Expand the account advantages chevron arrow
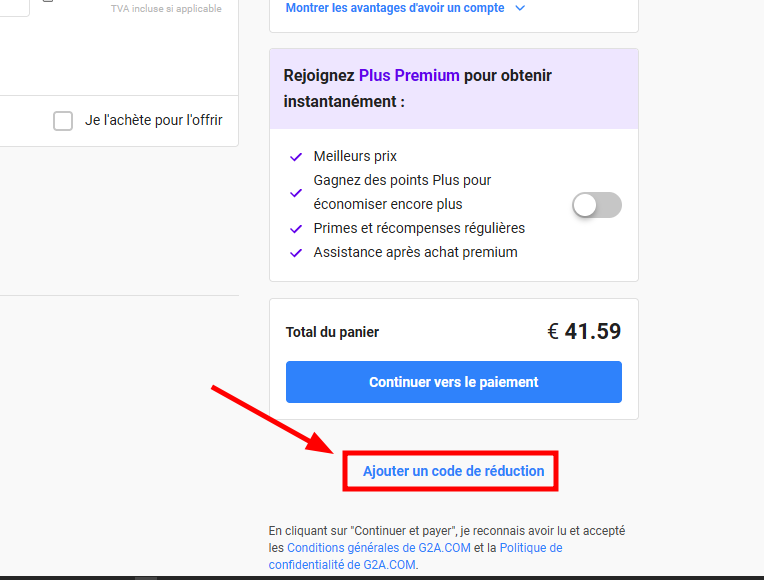The height and width of the screenshot is (580, 764). 519,8
